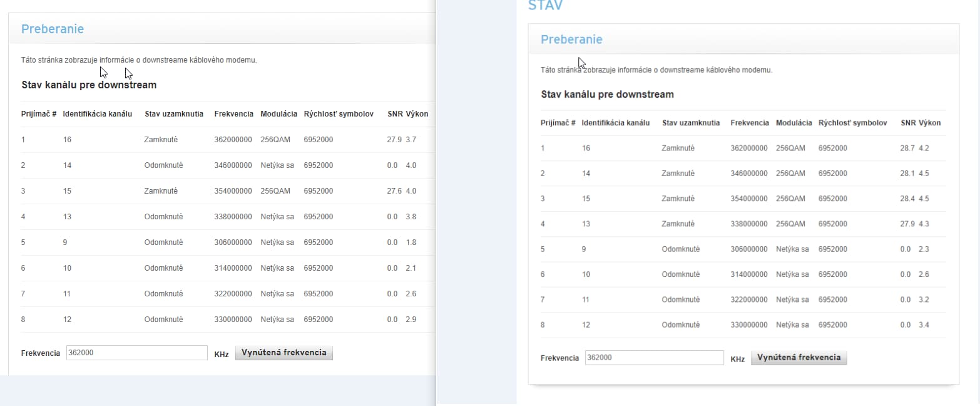Click 'Odomknuté' status for channel 14 in left panel
This screenshot has width=980, height=406.
(164, 165)
